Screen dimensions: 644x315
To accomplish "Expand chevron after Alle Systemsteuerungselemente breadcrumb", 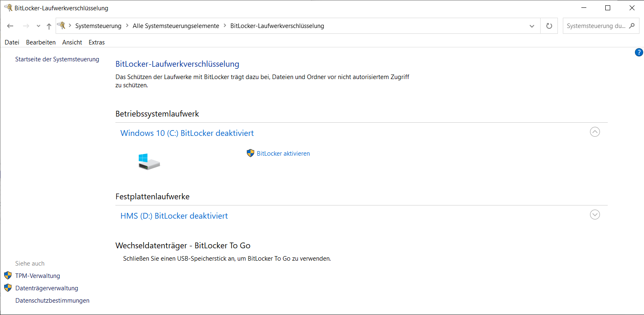I will [x=225, y=26].
